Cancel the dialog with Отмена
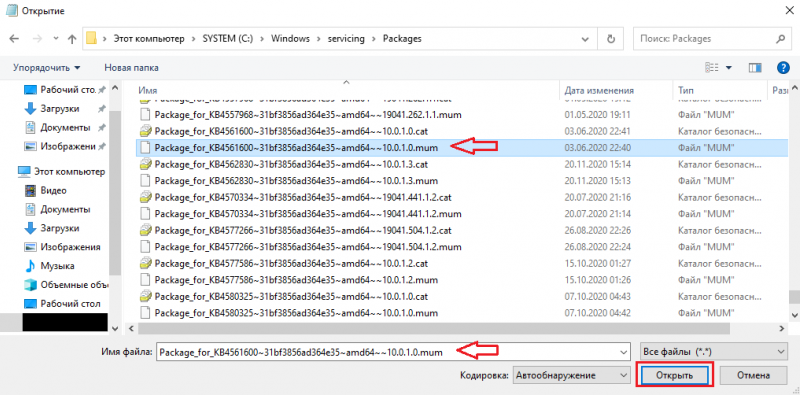This screenshot has width=800, height=395. (753, 376)
